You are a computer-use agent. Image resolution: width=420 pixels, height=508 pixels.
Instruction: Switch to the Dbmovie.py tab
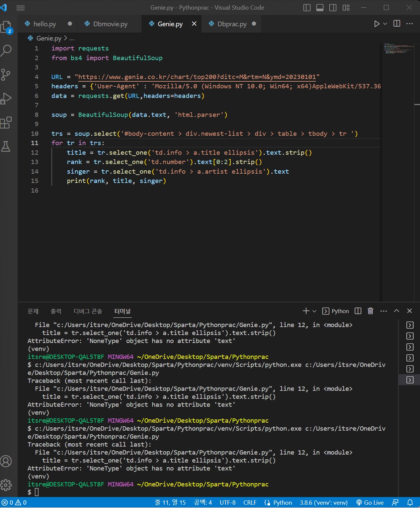[x=110, y=24]
